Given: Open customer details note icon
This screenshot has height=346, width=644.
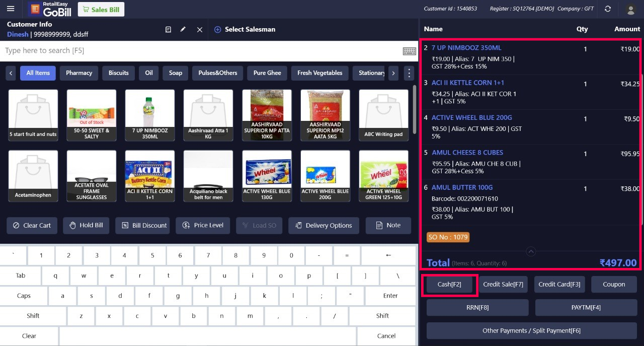Looking at the screenshot, I should point(169,30).
